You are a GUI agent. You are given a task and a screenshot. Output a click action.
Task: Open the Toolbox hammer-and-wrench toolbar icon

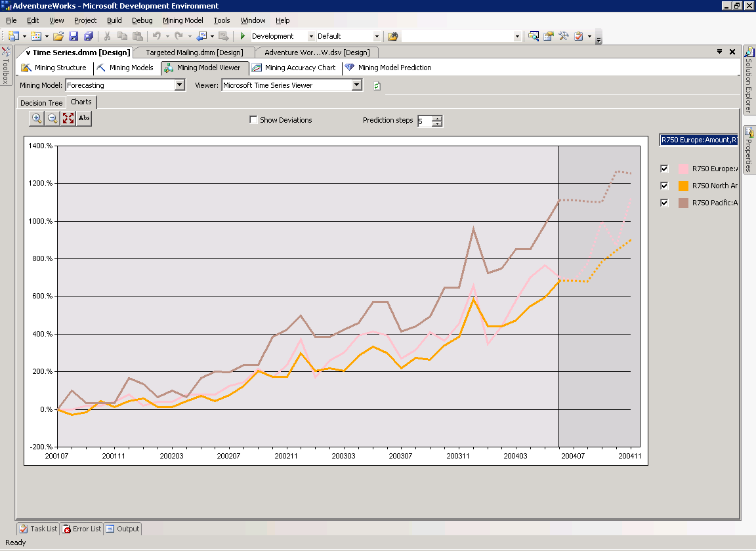click(x=563, y=36)
